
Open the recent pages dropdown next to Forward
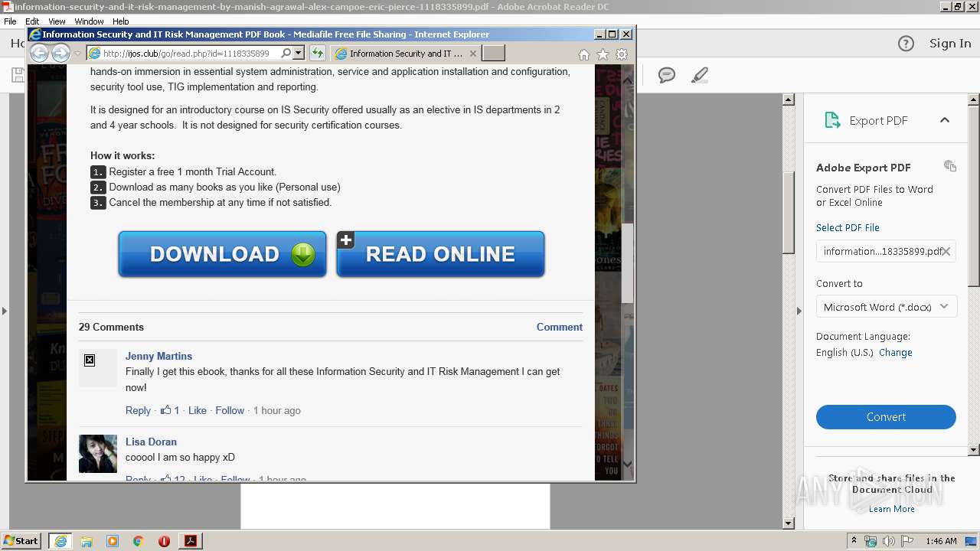tap(77, 54)
